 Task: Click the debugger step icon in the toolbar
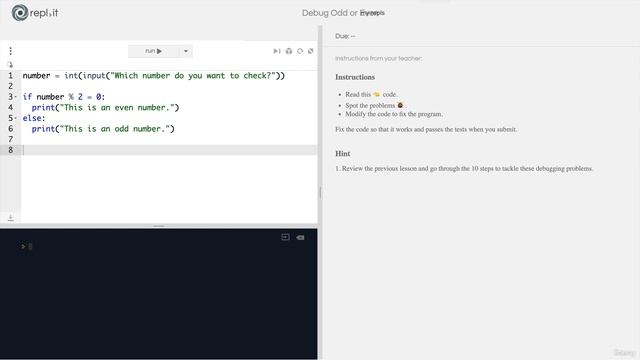pos(277,51)
